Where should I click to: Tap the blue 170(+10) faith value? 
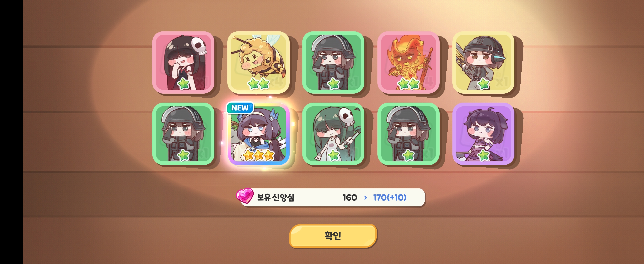tap(390, 198)
